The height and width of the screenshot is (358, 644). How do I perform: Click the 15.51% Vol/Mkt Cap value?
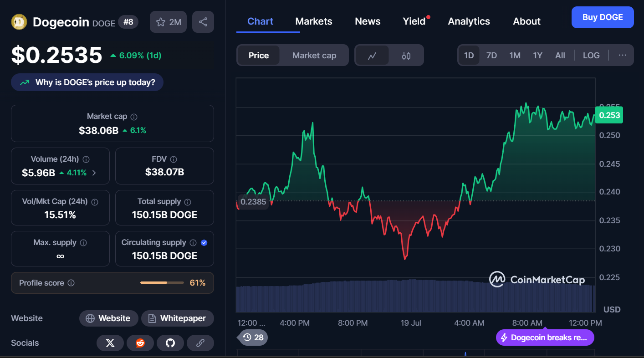60,215
